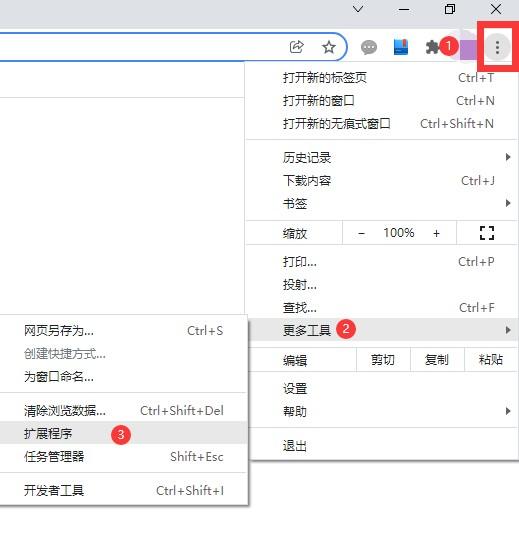Bookmark this page with the star icon
Viewport: 519px width, 538px height.
coord(329,47)
